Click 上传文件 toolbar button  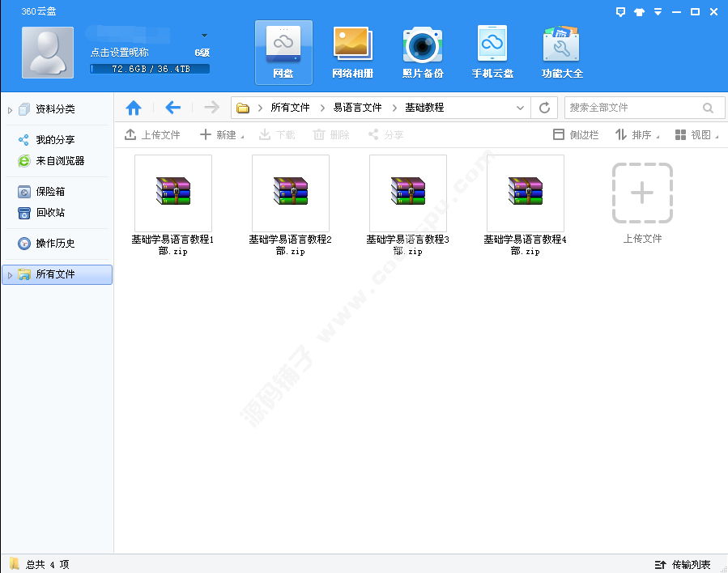152,134
